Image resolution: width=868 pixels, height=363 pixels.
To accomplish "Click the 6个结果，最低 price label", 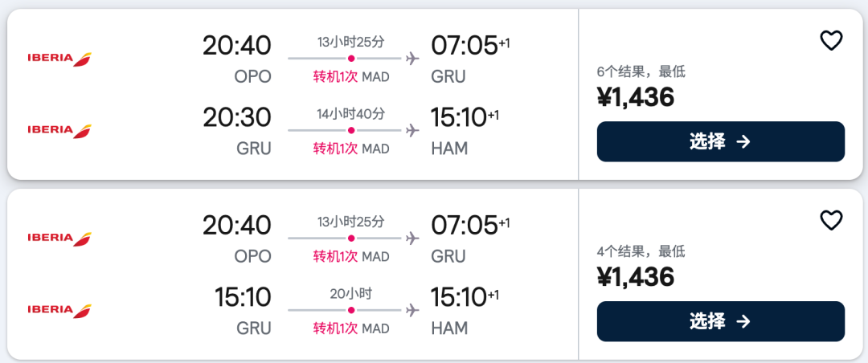I will (641, 72).
